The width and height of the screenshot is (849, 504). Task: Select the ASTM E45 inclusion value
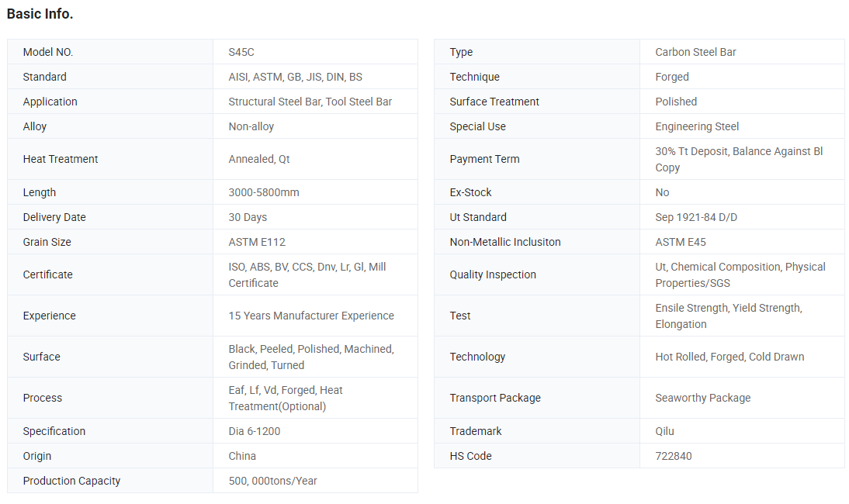pos(680,242)
